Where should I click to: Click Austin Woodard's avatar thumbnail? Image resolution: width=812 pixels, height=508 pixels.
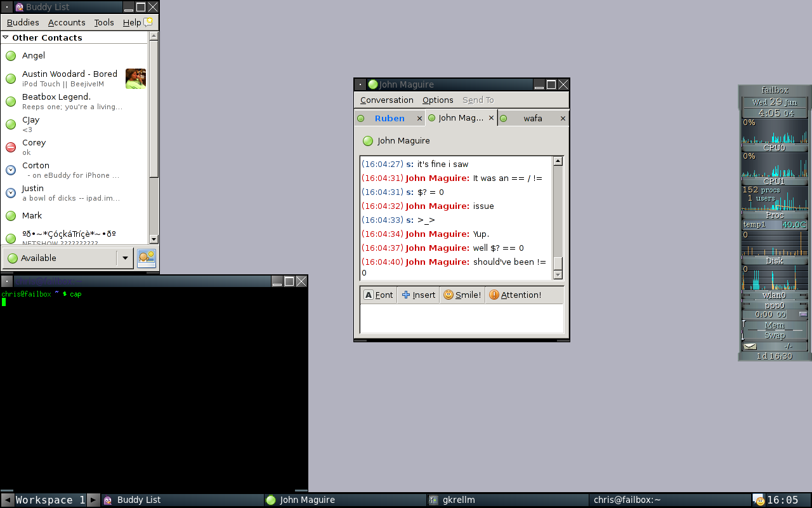136,79
